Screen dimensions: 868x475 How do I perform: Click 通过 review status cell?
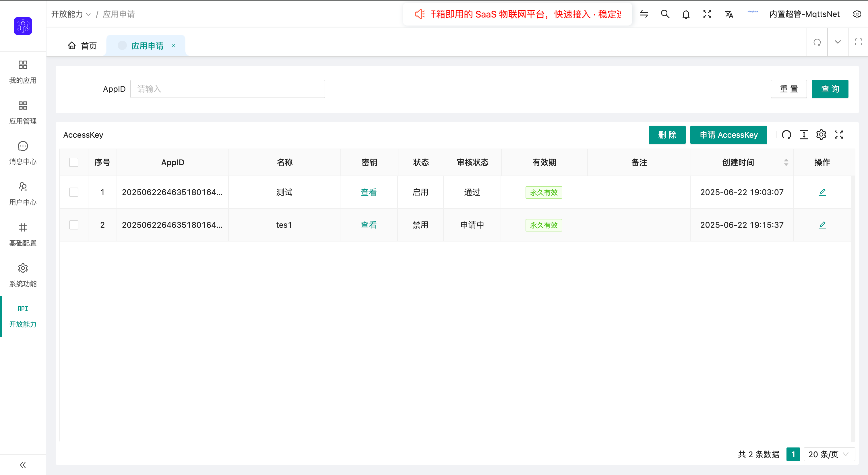[x=472, y=192]
